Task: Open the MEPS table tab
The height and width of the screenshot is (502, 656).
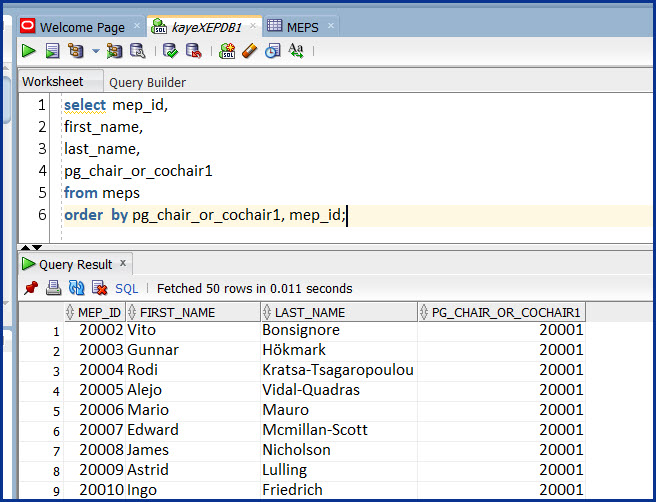Action: coord(302,27)
